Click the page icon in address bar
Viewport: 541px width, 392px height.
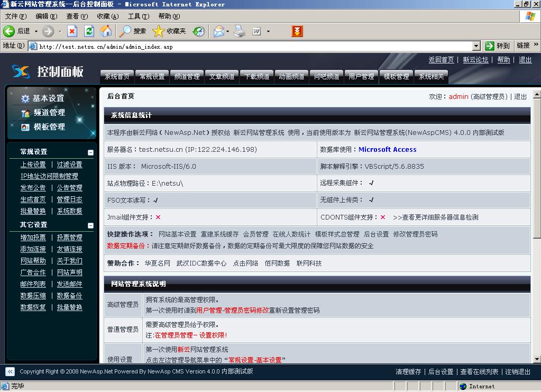click(33, 46)
